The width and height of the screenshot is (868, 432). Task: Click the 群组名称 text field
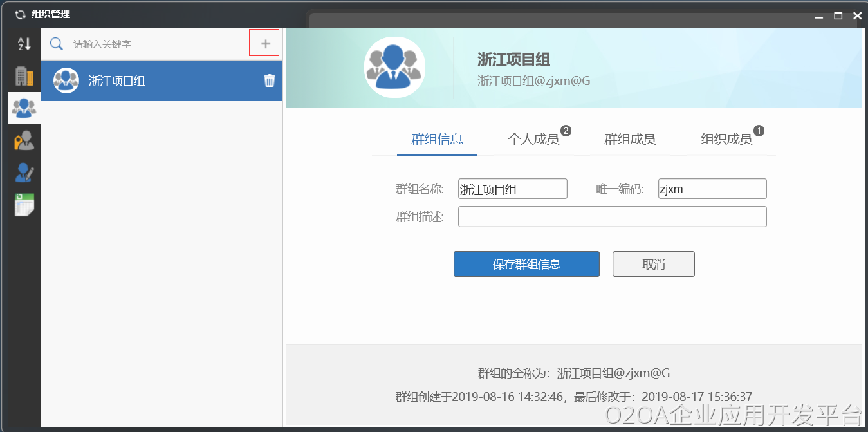coord(512,189)
